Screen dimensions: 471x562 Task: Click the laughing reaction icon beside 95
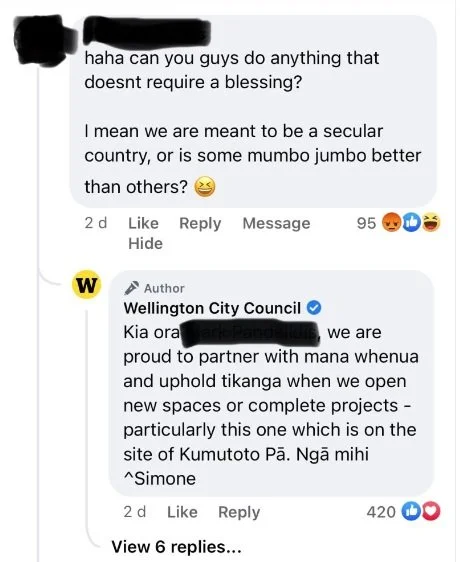[431, 223]
